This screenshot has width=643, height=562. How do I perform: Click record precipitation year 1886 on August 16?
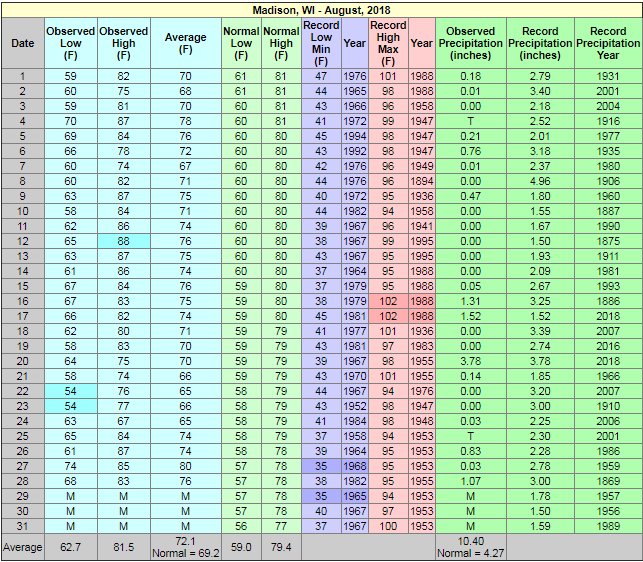tap(608, 301)
